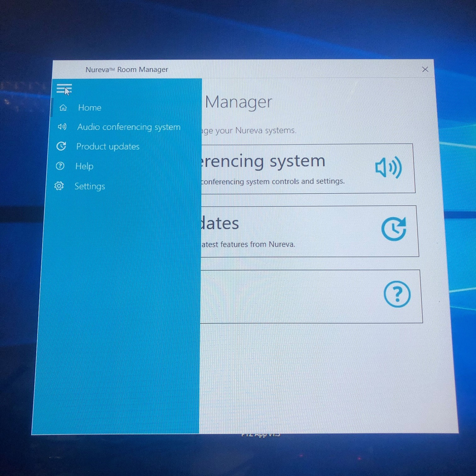Click 'conferencing system controls and settings' text
Viewport: 476px width, 476px height.
click(273, 182)
